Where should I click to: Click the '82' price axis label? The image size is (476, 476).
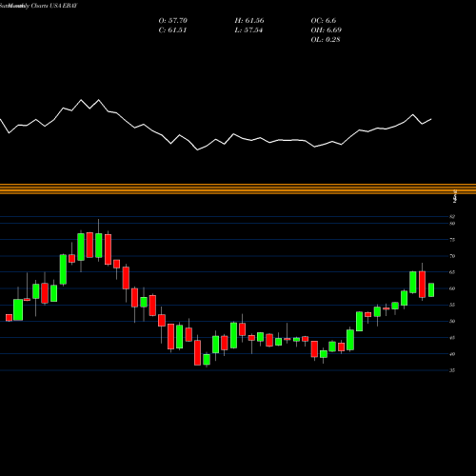[x=452, y=216]
